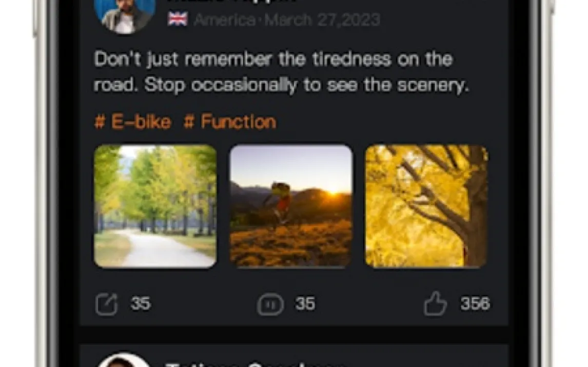Select the share count 35 beside the share icon
Viewport: 588px width, 367px height.
click(x=141, y=304)
